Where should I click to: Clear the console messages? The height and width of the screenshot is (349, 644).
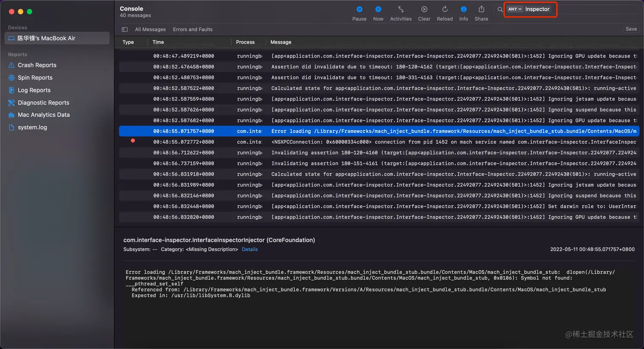(424, 13)
